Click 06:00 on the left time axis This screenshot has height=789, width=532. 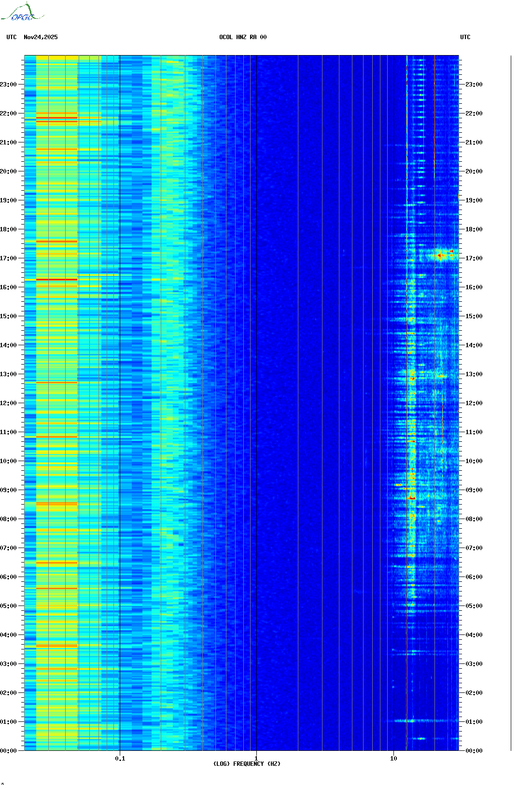[8, 577]
